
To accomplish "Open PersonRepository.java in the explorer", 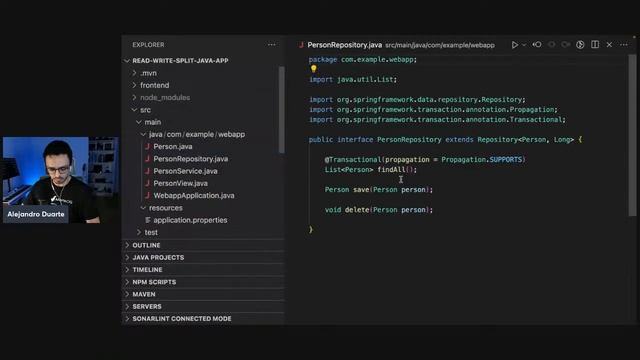I will click(191, 159).
